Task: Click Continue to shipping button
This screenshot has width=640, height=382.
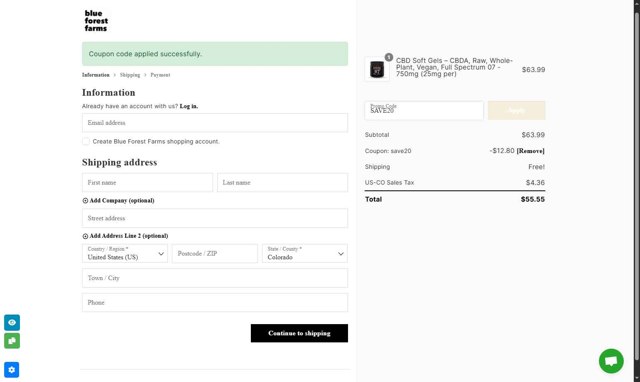Action: (x=300, y=333)
